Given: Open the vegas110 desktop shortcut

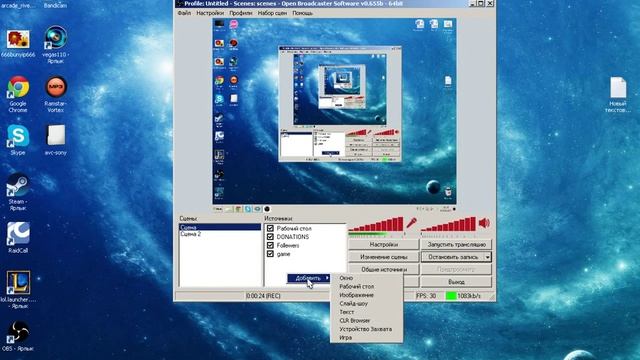Looking at the screenshot, I should click(x=56, y=44).
